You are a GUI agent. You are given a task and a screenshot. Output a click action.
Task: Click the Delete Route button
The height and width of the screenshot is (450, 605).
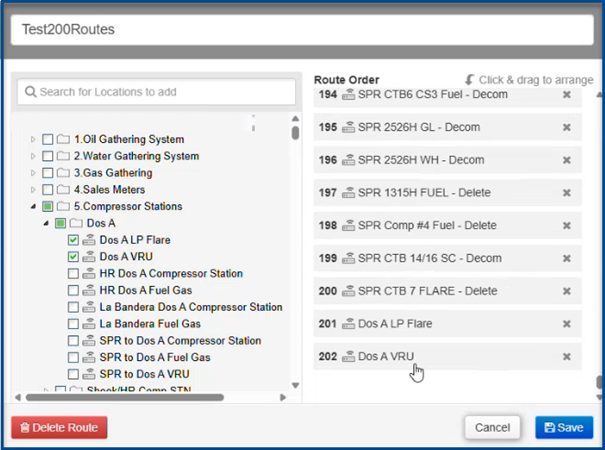pos(59,427)
